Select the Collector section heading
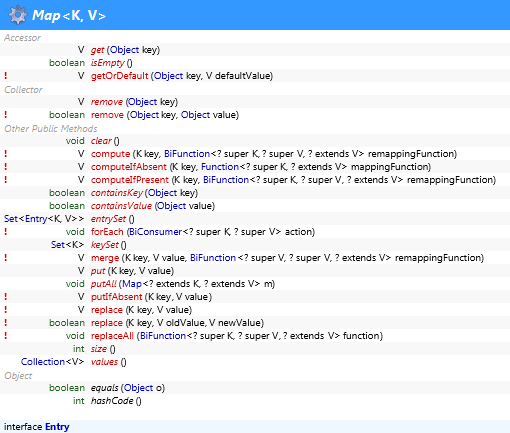 [23, 90]
